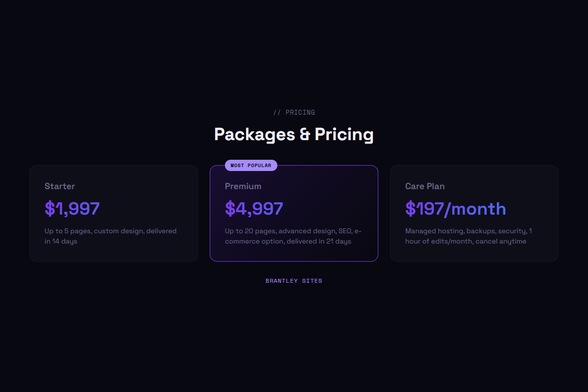Viewport: 588px width, 392px height.
Task: Click the // PRICING section label
Action: [294, 112]
